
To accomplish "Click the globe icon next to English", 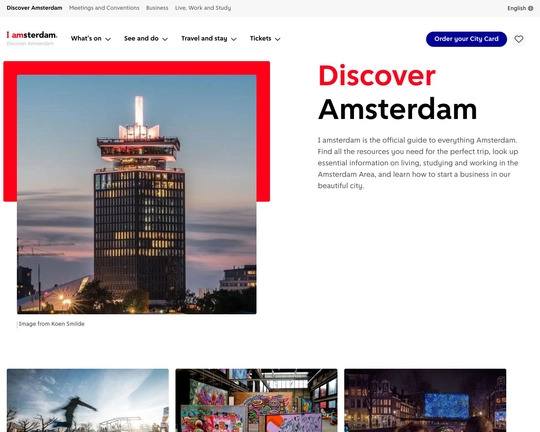I will click(531, 8).
